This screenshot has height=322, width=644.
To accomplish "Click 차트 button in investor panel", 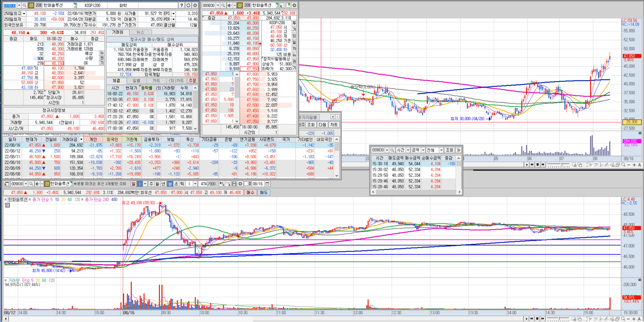I will pos(334,125).
